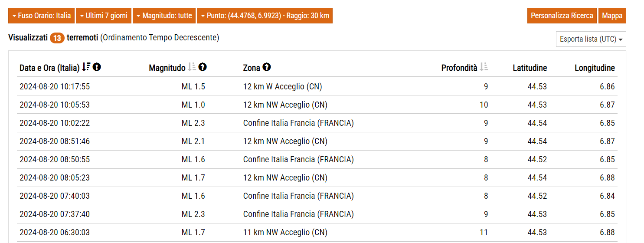Open the Zona help question icon
Viewport: 644px width, 243px height.
click(x=267, y=67)
